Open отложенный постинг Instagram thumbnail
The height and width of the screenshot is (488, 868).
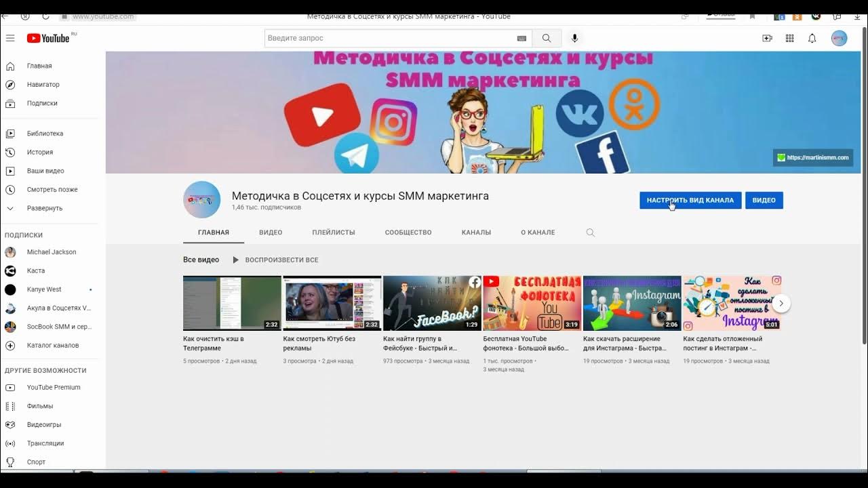[732, 303]
